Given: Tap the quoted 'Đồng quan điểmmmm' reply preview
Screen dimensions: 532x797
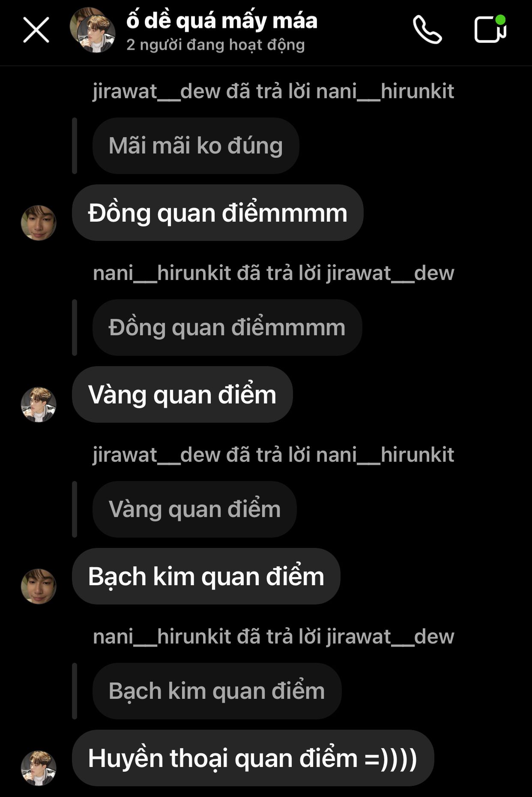Looking at the screenshot, I should [227, 328].
